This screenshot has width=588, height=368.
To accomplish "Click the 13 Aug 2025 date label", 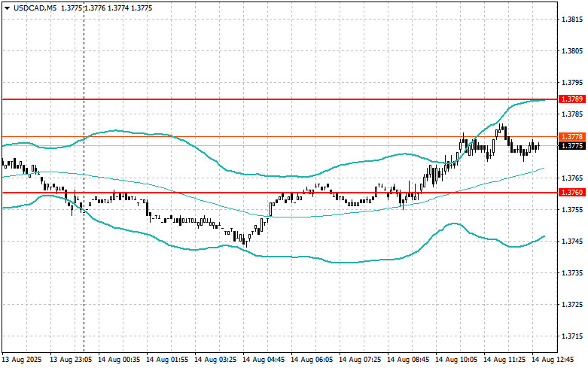I will click(x=22, y=360).
